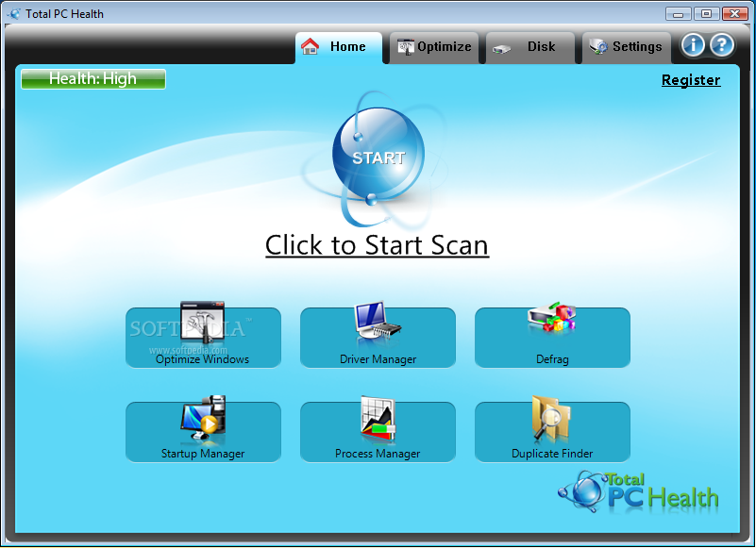Open the Settings tab
Viewport: 756px width, 548px height.
click(x=627, y=47)
